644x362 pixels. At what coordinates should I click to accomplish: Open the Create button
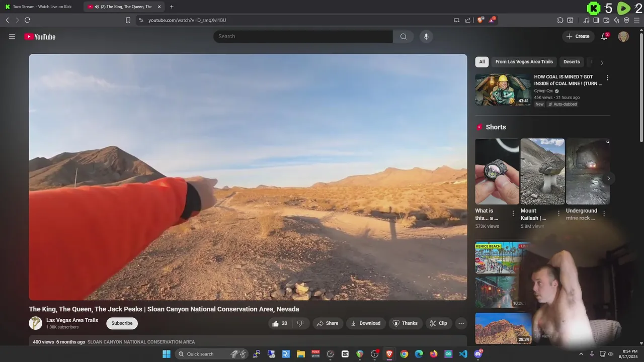[578, 36]
